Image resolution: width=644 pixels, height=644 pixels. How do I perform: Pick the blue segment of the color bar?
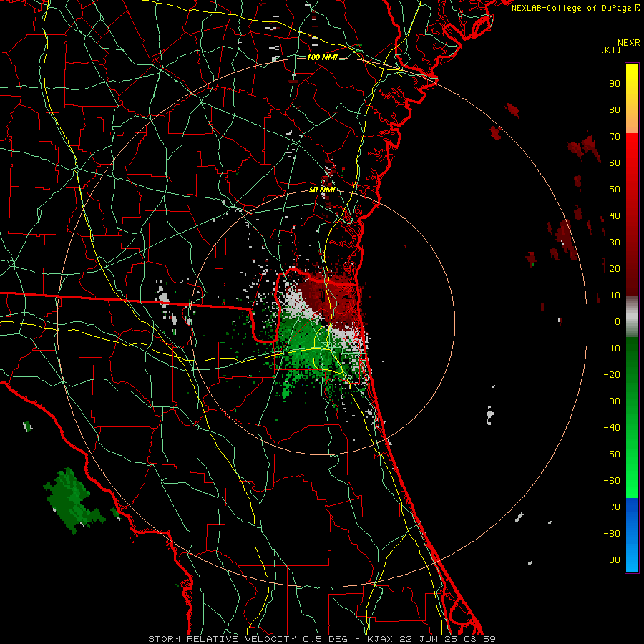[x=632, y=534]
